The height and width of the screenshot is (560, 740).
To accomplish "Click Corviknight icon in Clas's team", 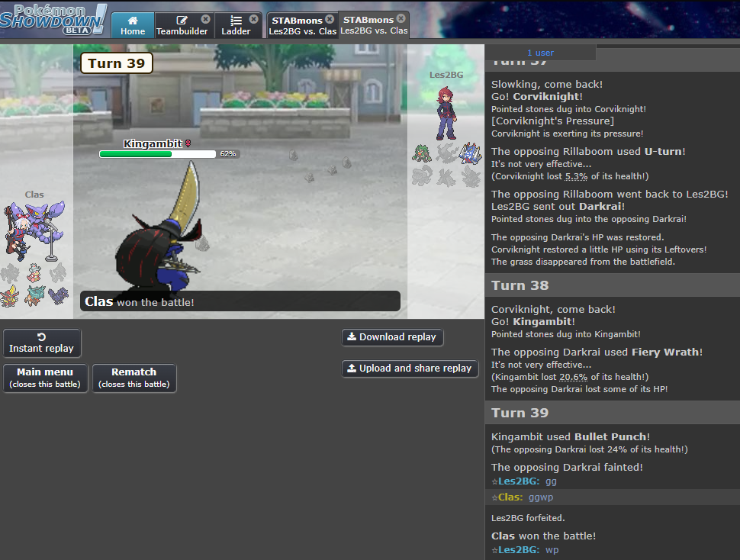I will click(58, 295).
